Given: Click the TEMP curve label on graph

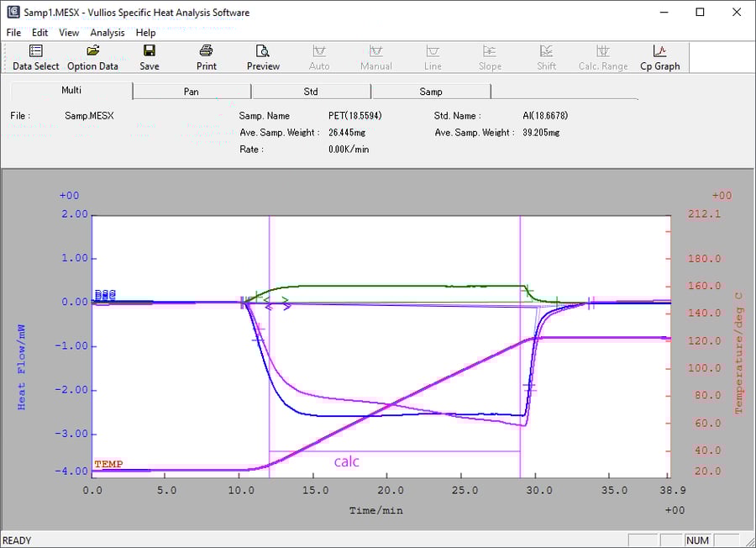Looking at the screenshot, I should point(108,464).
